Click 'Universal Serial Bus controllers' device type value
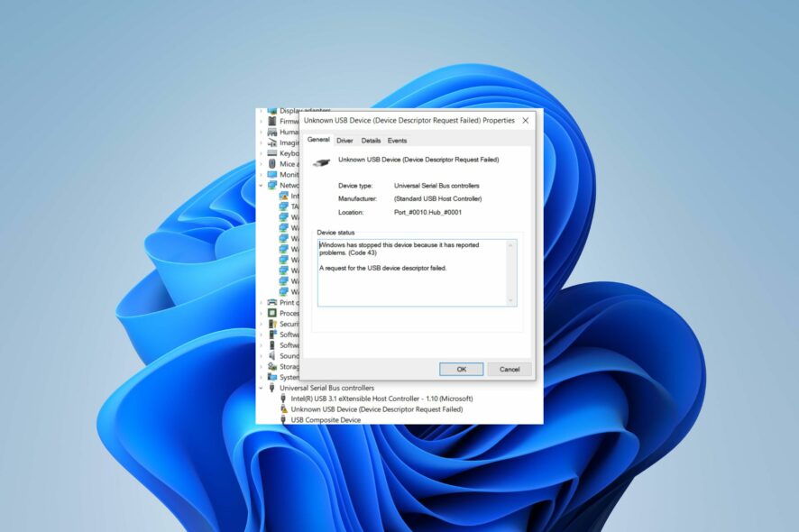The height and width of the screenshot is (532, 799). [x=436, y=186]
